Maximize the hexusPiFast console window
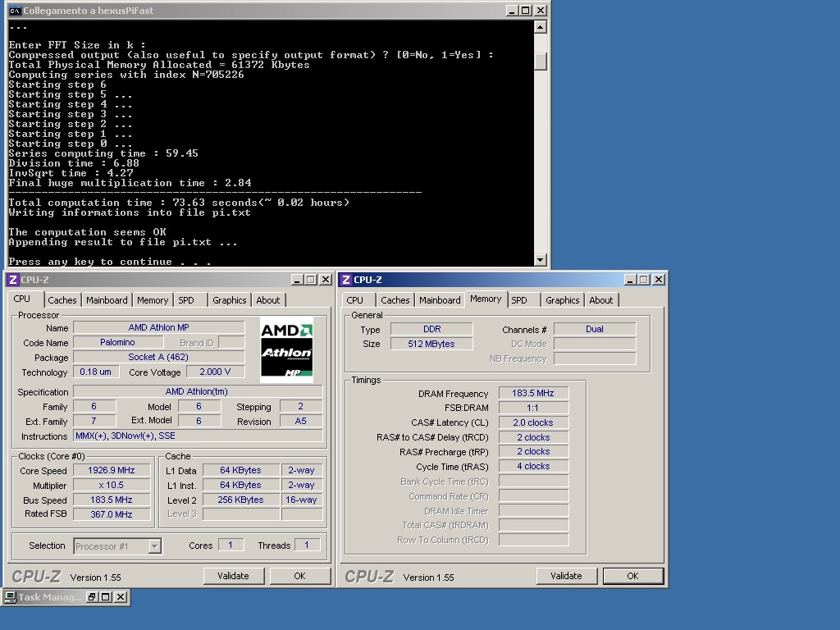Viewport: 840px width, 630px height. pyautogui.click(x=526, y=10)
